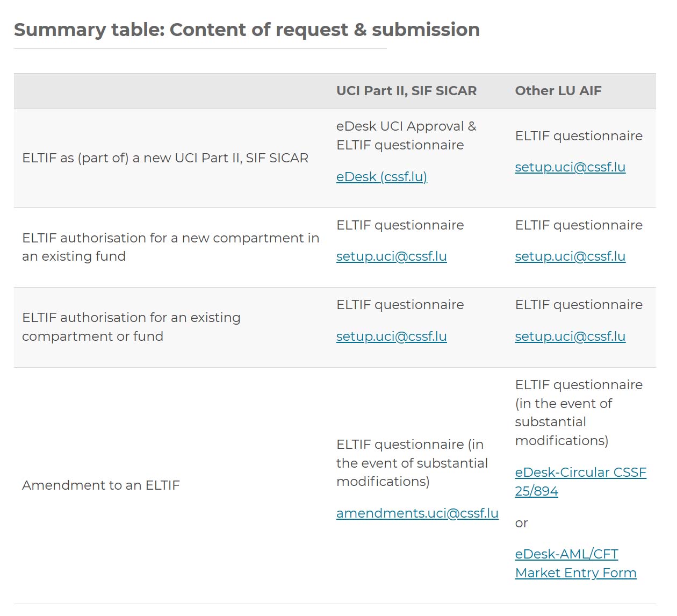Click the "new compartment in an existing fund" row label
Image resolution: width=677 pixels, height=616 pixels.
(170, 247)
